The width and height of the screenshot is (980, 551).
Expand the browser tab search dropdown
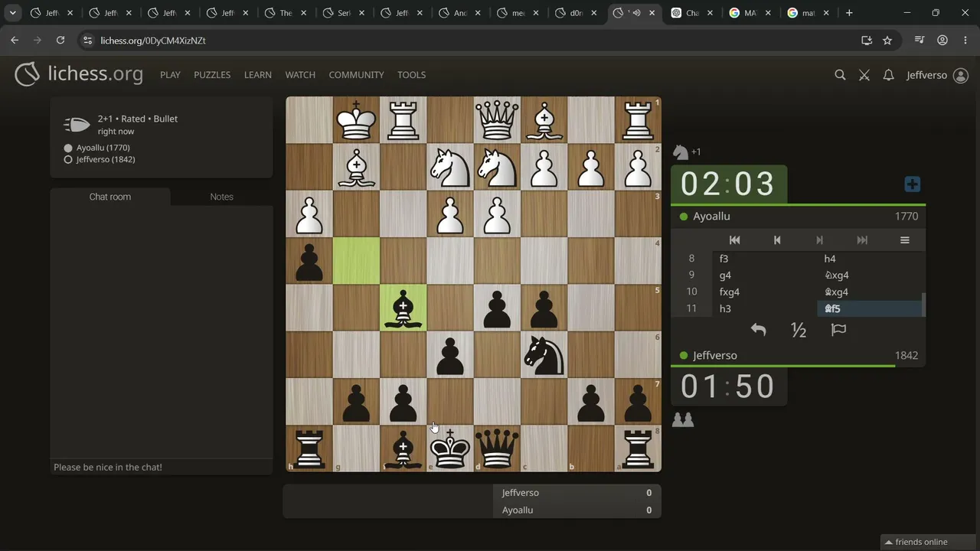(13, 13)
